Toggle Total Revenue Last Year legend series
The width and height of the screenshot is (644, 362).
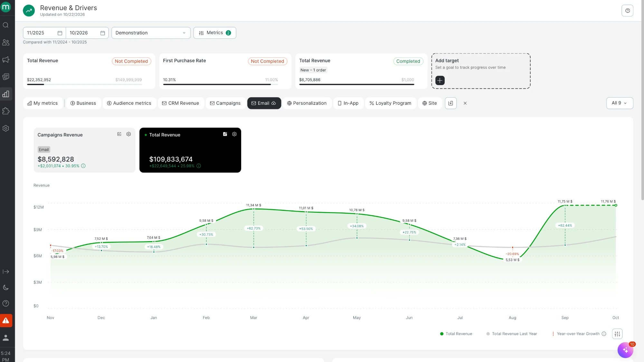click(x=512, y=334)
